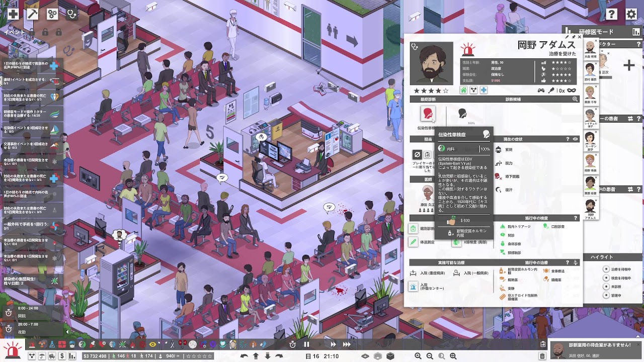The image size is (644, 362).
Task: Select the dark diagnosis candidate head icon
Action: coord(462,114)
